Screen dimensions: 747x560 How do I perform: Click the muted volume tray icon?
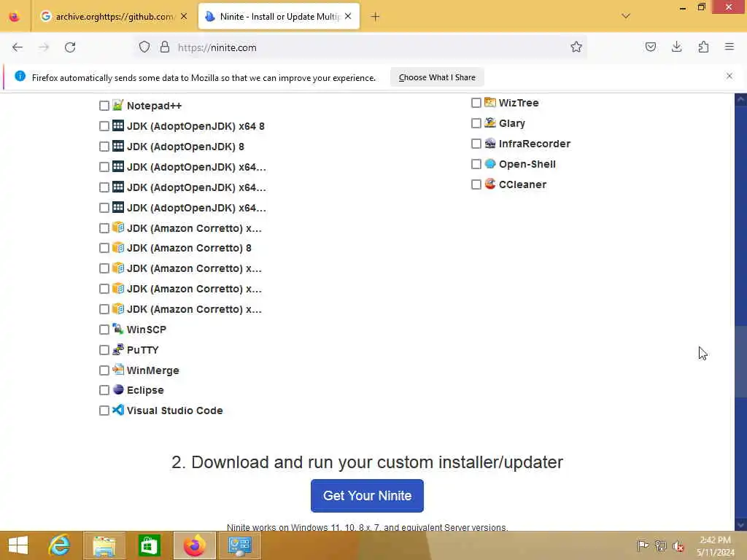coord(678,545)
